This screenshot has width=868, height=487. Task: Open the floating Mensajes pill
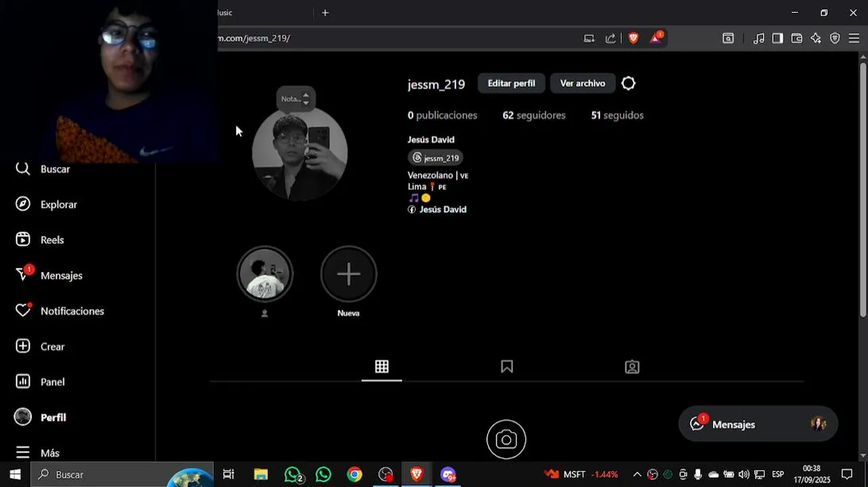click(x=758, y=424)
